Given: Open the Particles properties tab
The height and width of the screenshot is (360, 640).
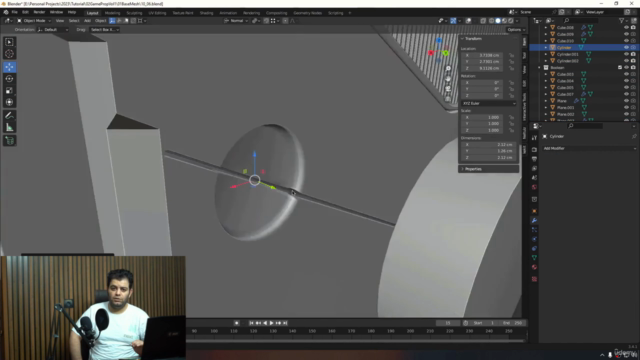Looking at the screenshot, I should coord(534,230).
